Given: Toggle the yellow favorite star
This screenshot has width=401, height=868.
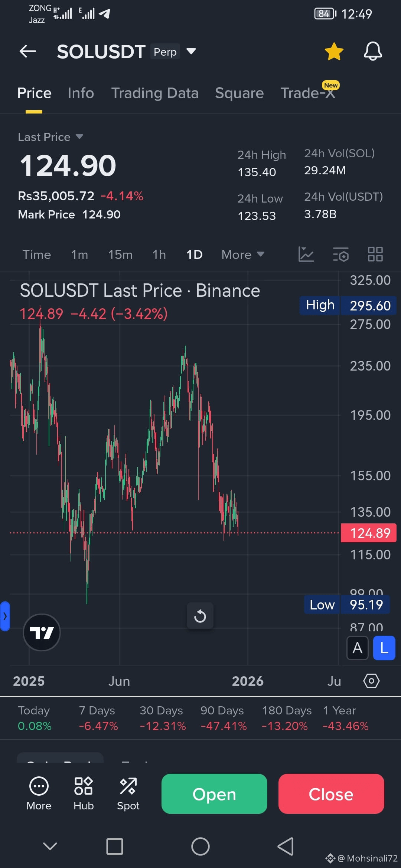Looking at the screenshot, I should point(334,51).
